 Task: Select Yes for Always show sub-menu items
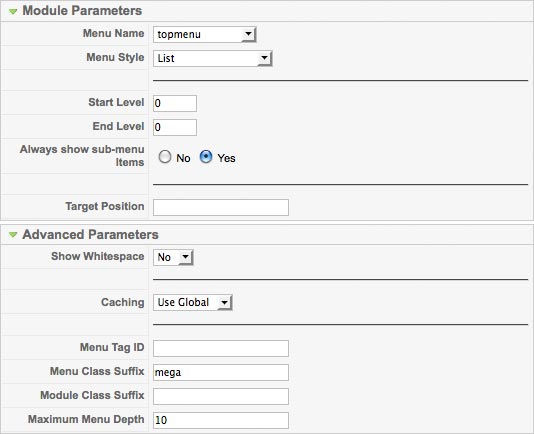206,157
